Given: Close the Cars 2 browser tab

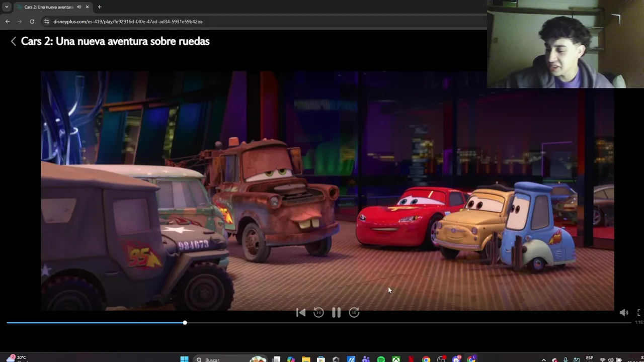Looking at the screenshot, I should pos(87,7).
